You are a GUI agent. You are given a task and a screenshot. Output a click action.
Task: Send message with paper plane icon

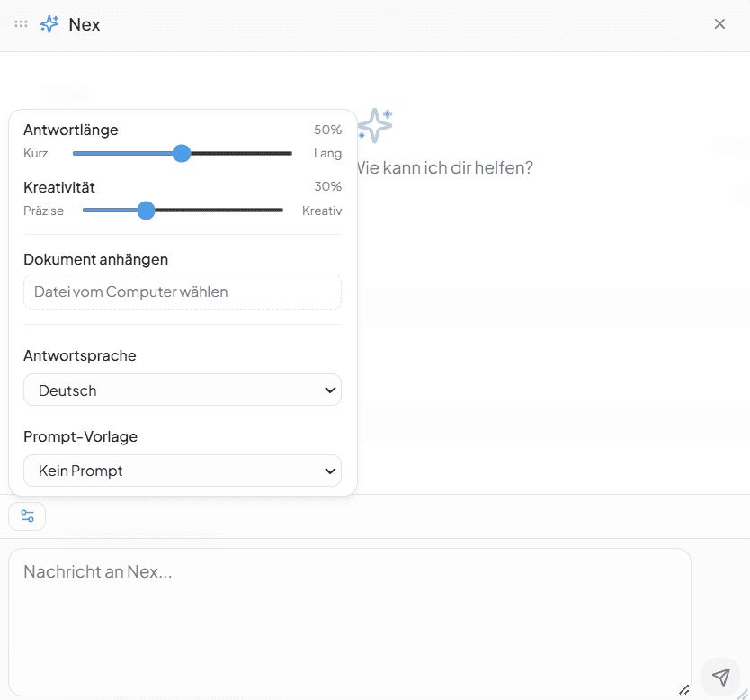720,678
